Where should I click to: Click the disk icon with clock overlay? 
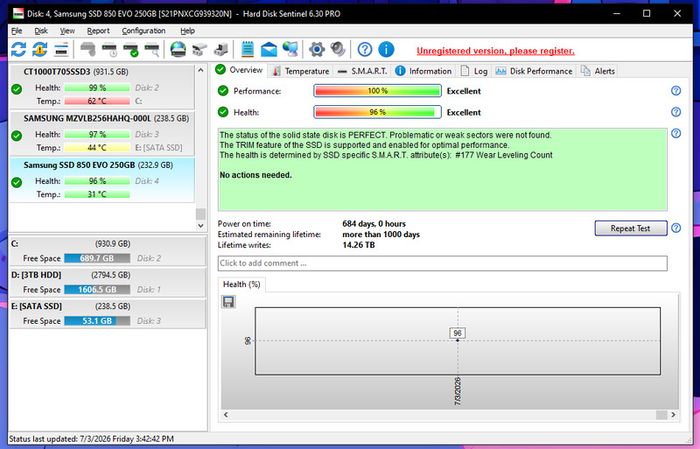[109, 49]
